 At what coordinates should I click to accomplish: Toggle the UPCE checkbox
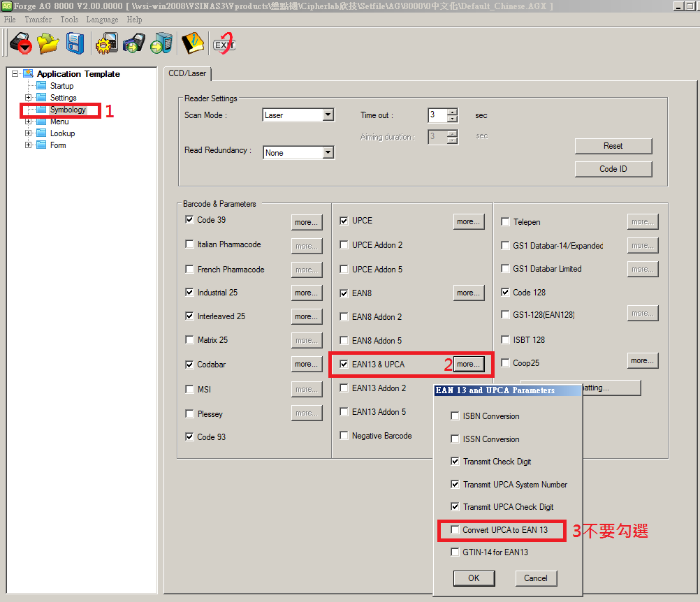(344, 221)
